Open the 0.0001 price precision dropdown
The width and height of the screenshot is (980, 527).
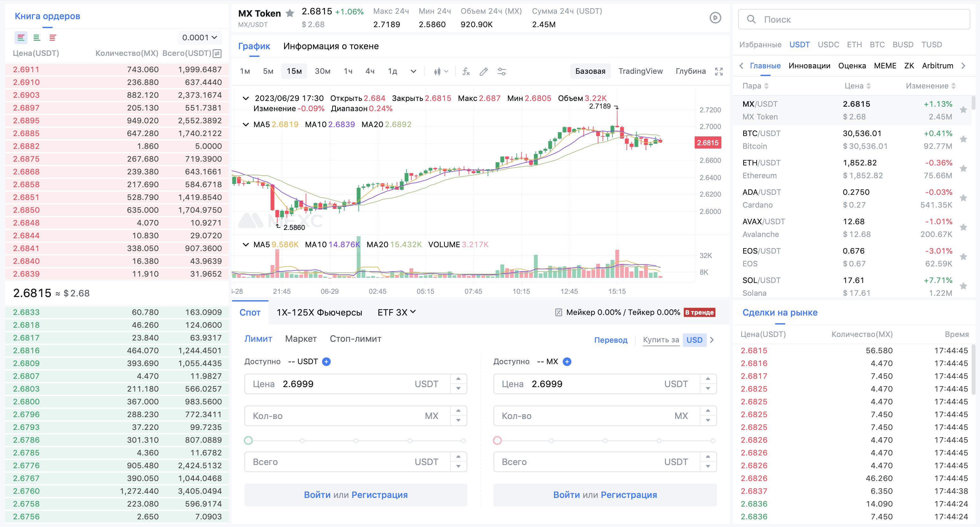coord(199,38)
